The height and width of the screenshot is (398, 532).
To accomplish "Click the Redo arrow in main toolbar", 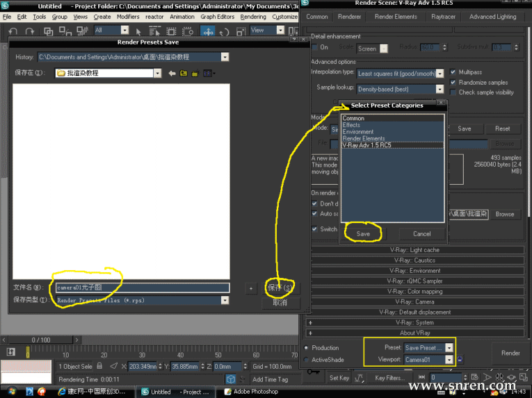I will click(29, 31).
